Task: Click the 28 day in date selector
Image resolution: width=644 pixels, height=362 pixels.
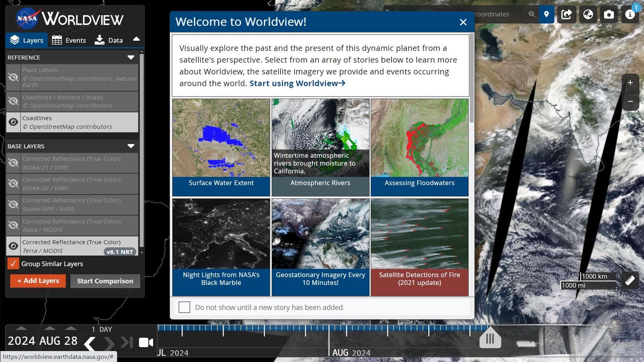Action: pos(71,341)
